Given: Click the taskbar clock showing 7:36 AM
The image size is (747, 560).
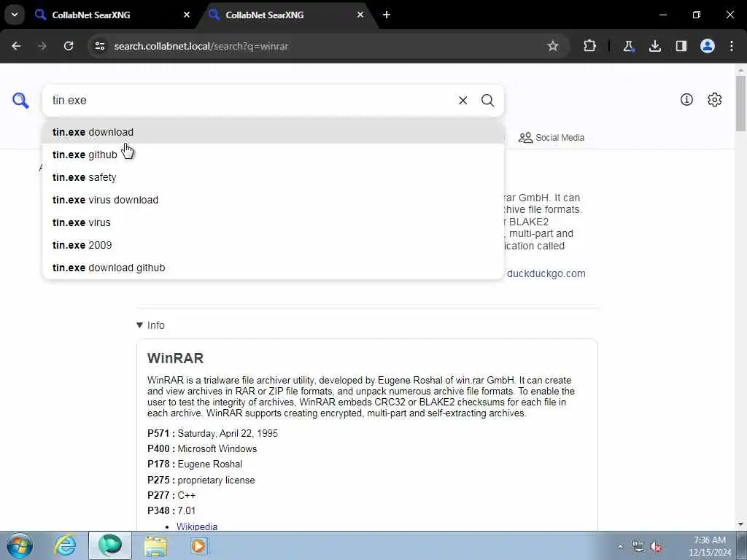Looking at the screenshot, I should pyautogui.click(x=709, y=546).
